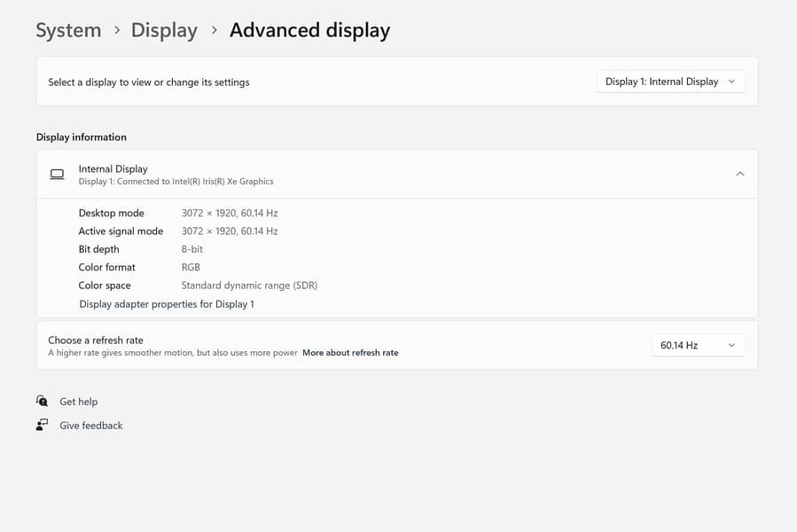Open the Display 1: Internal Display dropdown
797x532 pixels.
pyautogui.click(x=670, y=82)
